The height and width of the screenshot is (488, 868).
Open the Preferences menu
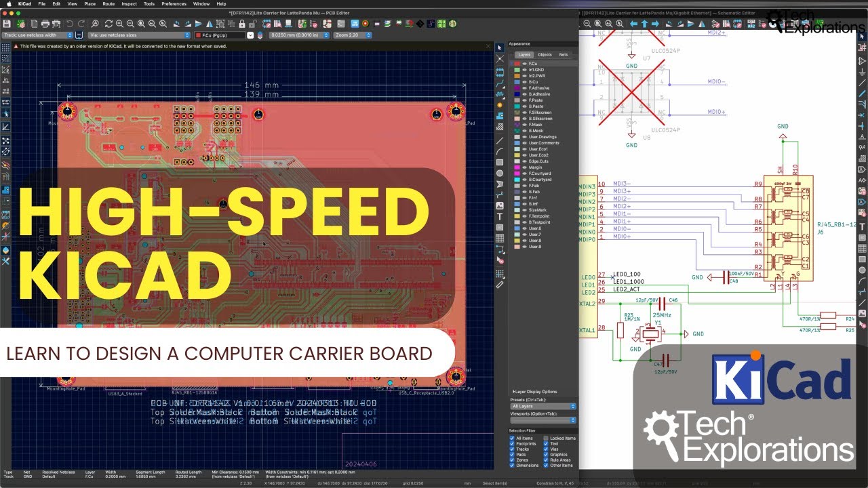(x=174, y=3)
